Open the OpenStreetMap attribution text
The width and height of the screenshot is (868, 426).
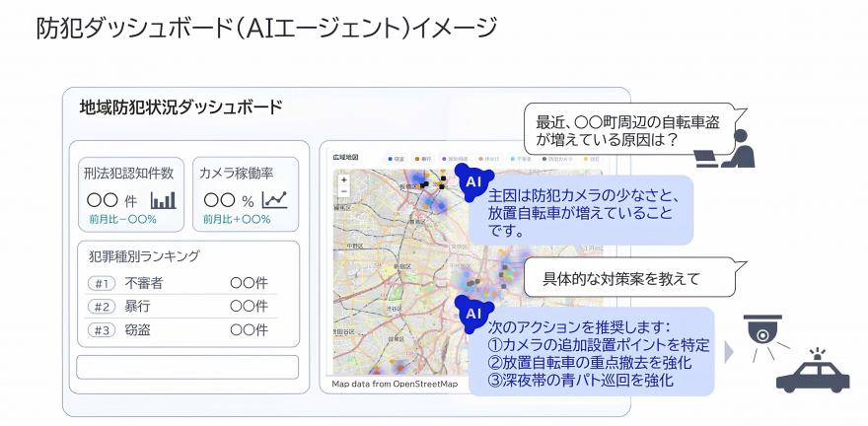pos(395,384)
